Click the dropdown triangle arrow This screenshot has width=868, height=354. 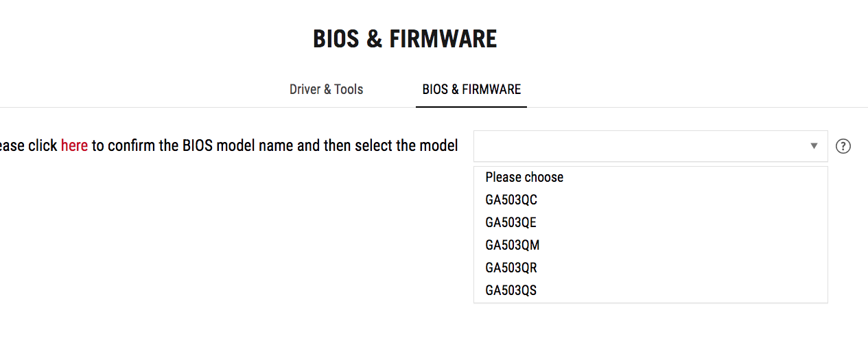pos(814,146)
